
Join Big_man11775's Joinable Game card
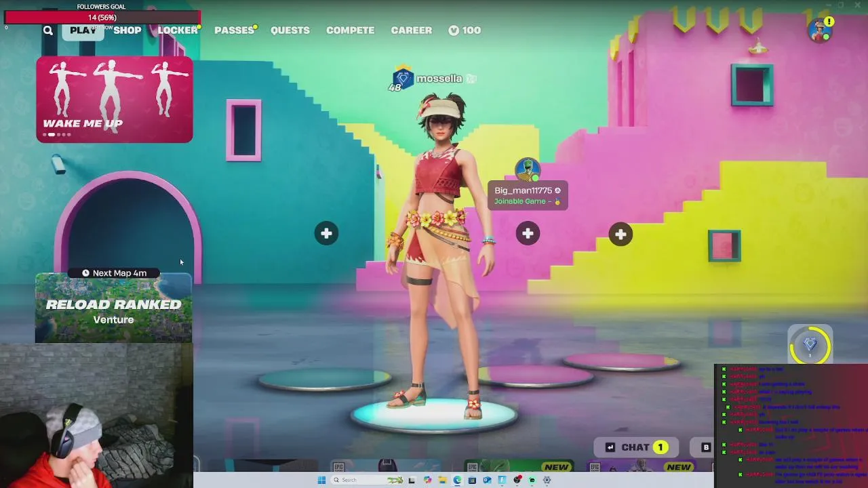tap(528, 195)
